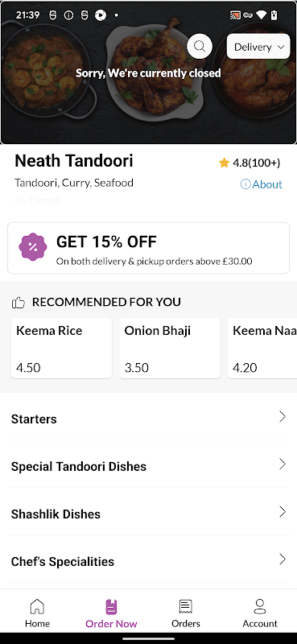
Task: Open the GET 15% OFF offer
Action: 148,248
